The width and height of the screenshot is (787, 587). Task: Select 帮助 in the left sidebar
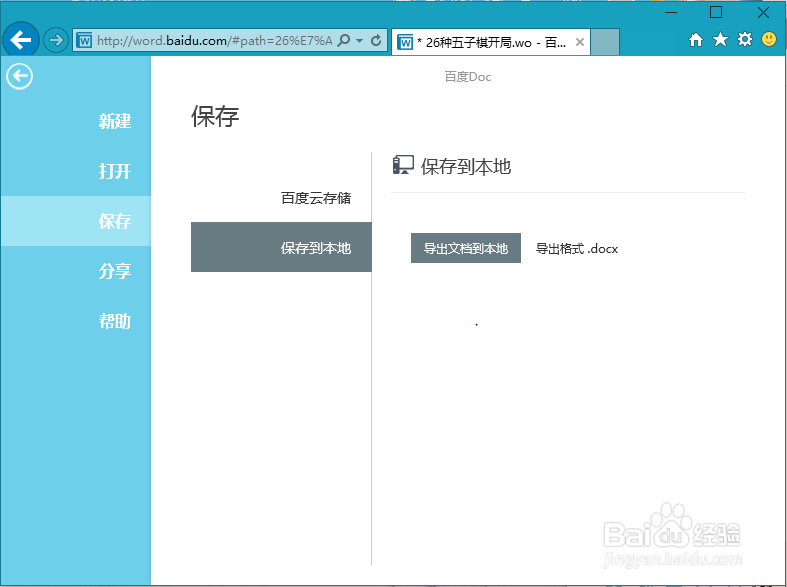pyautogui.click(x=76, y=321)
